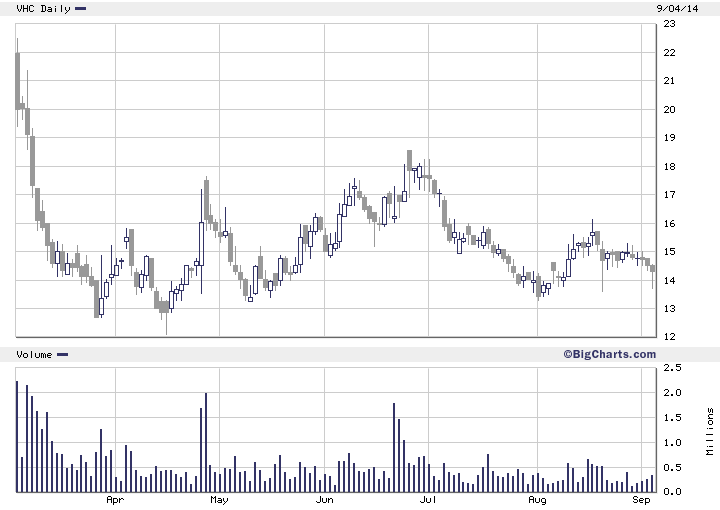Click the 9/04/14 date label
This screenshot has width=720, height=510.
[x=677, y=8]
